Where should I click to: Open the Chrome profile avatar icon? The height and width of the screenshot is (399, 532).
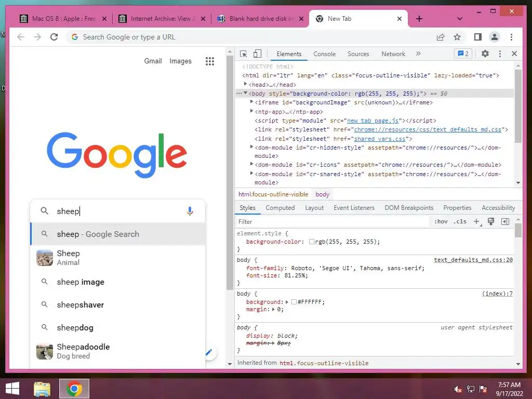click(x=495, y=37)
